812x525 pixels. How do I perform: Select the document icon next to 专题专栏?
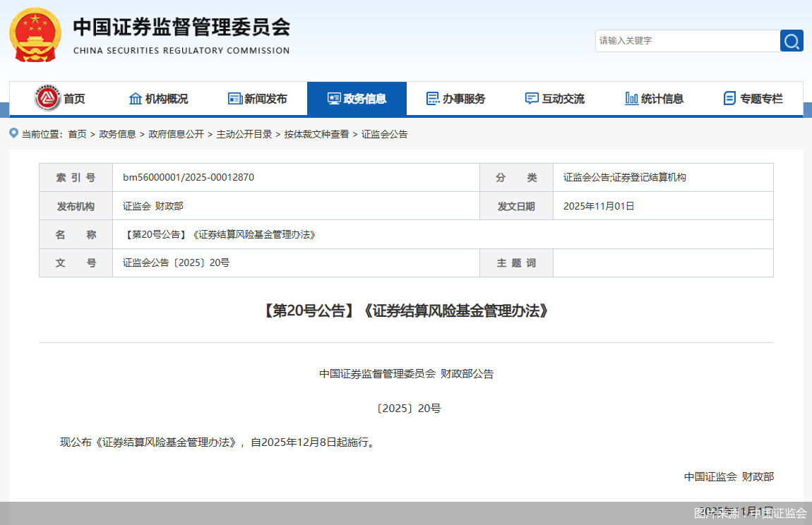click(729, 98)
